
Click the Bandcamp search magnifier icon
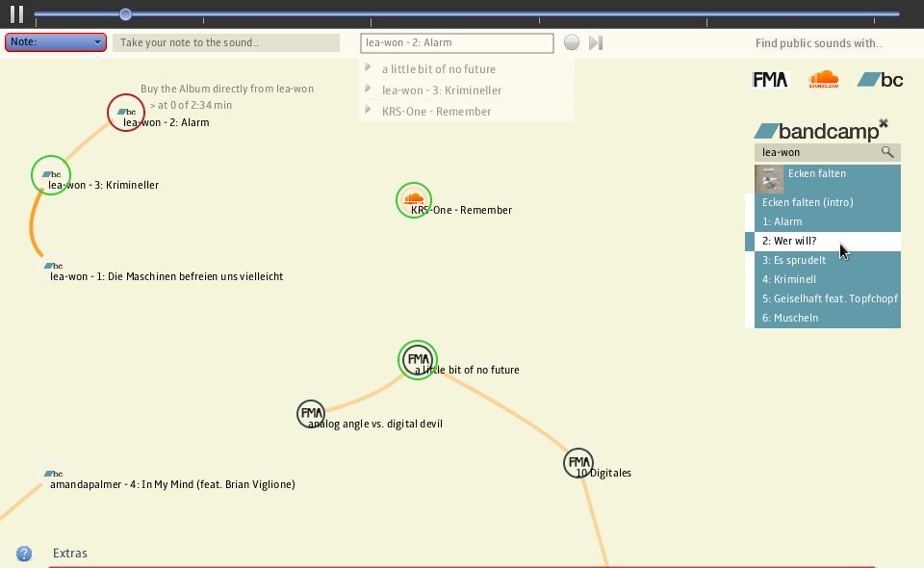pos(887,152)
